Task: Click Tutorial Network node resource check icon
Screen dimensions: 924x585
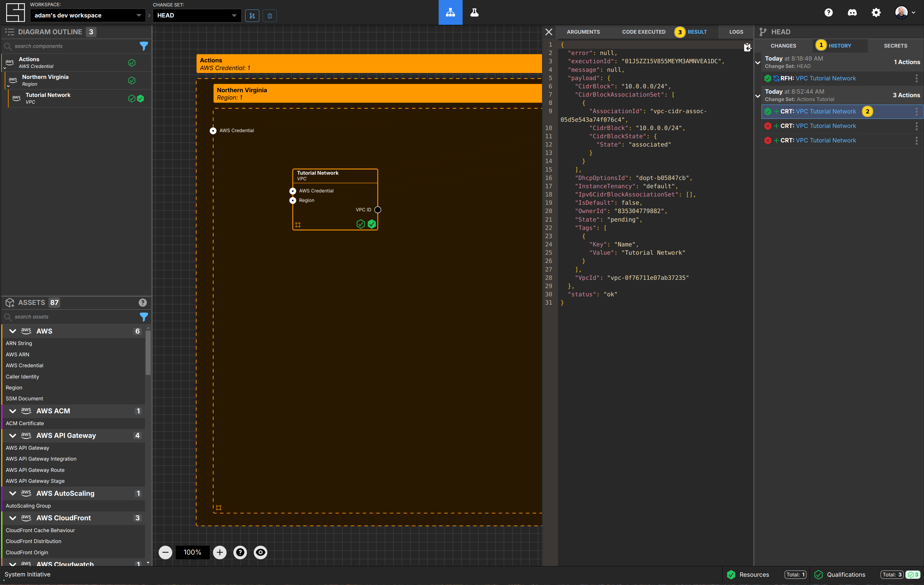Action: [x=371, y=224]
